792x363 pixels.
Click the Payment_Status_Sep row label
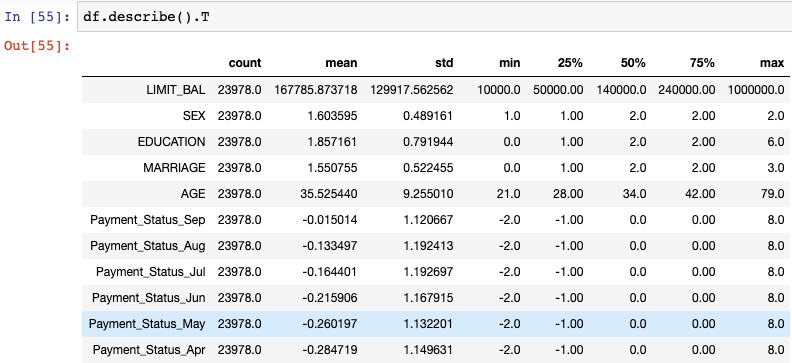tap(147, 220)
